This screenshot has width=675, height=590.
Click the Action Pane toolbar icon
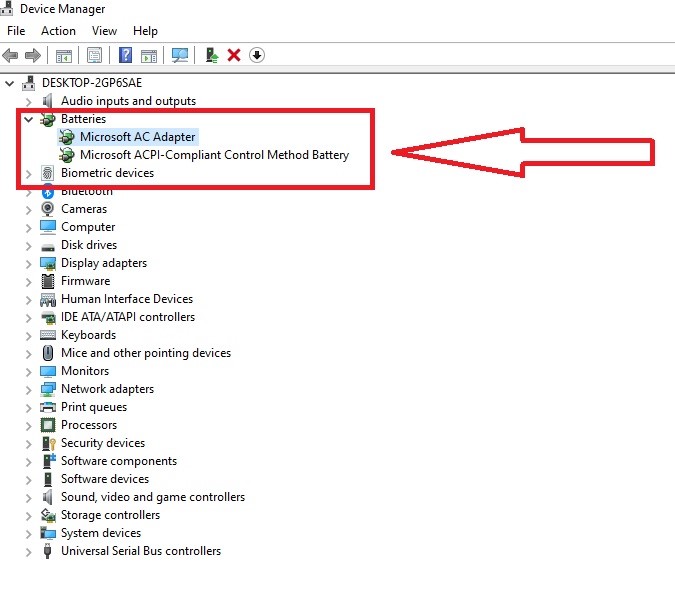click(x=149, y=56)
